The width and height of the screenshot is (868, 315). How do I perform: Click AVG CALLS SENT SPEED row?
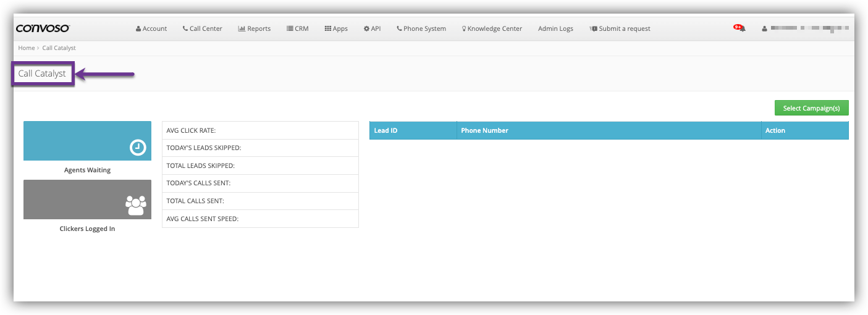(260, 219)
